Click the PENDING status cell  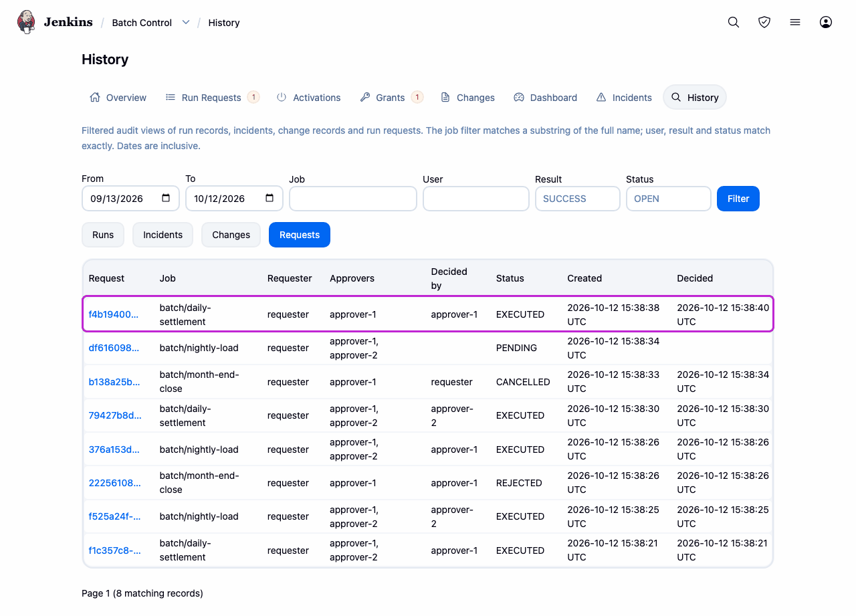click(x=516, y=348)
